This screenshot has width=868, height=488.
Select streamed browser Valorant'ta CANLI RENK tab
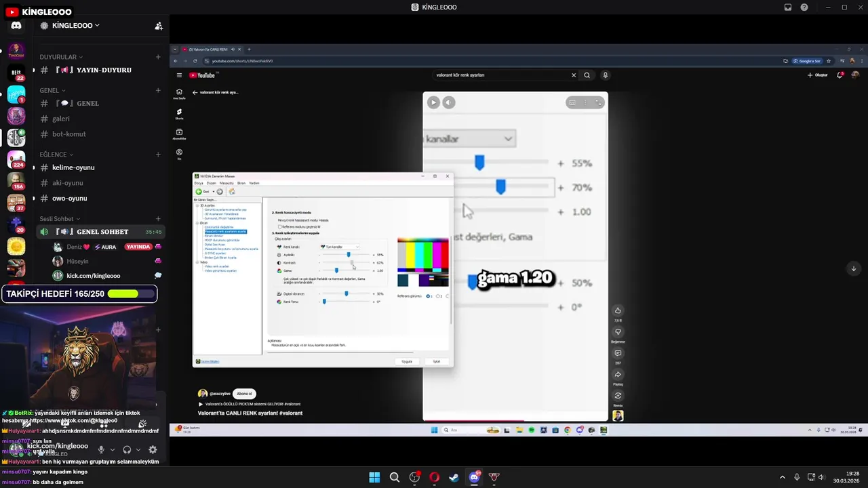211,49
